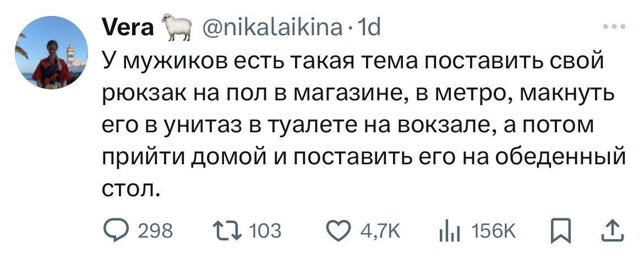Click the 103 reposts count
The image size is (644, 258).
[x=265, y=230]
